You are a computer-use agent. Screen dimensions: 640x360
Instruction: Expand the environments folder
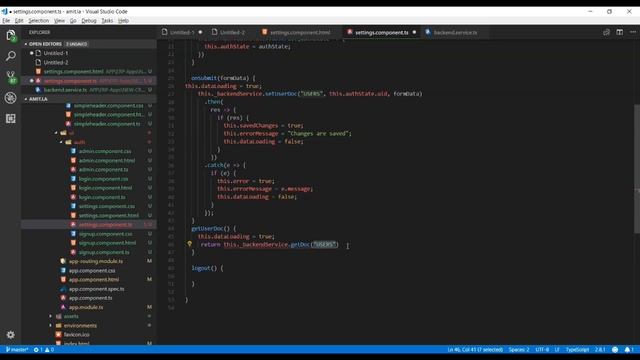pyautogui.click(x=80, y=325)
